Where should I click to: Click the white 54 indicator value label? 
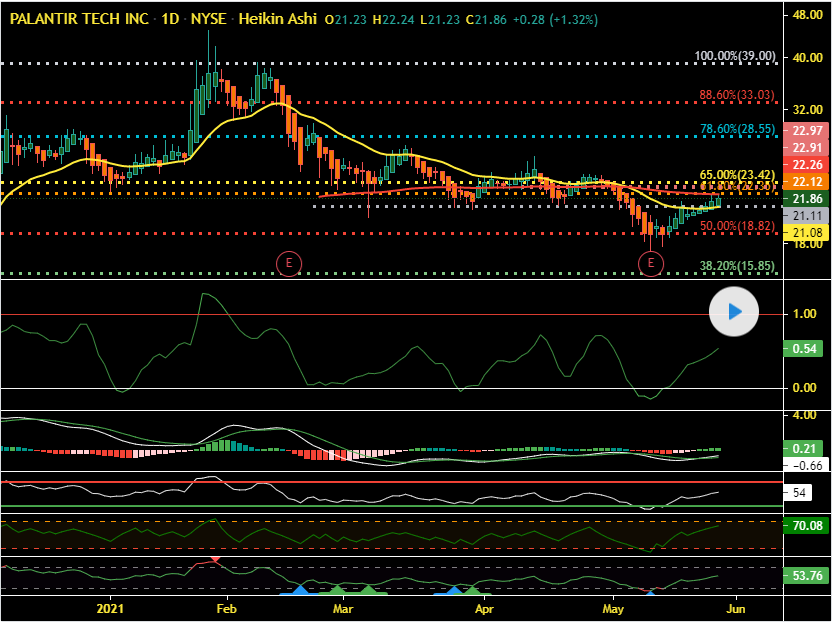(x=798, y=493)
